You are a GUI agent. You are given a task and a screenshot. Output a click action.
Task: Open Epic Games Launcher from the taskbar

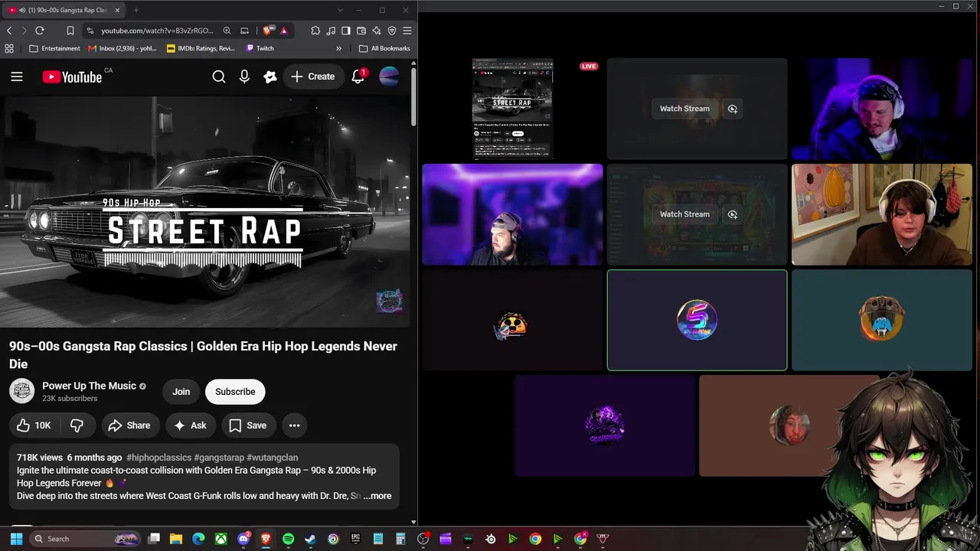355,539
